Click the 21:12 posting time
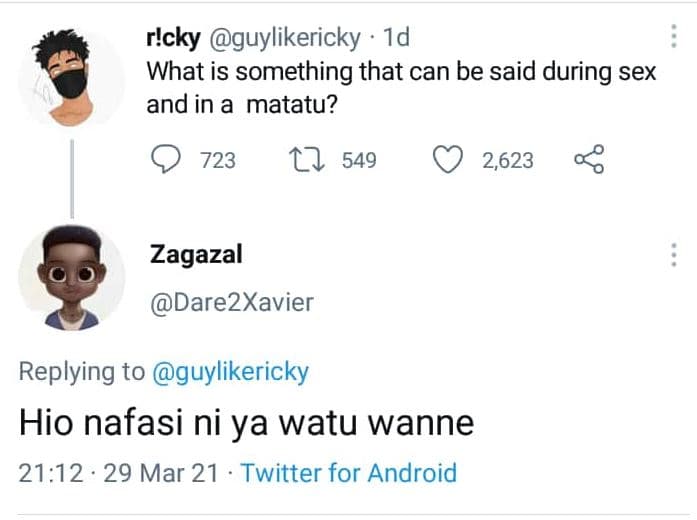 [x=50, y=472]
